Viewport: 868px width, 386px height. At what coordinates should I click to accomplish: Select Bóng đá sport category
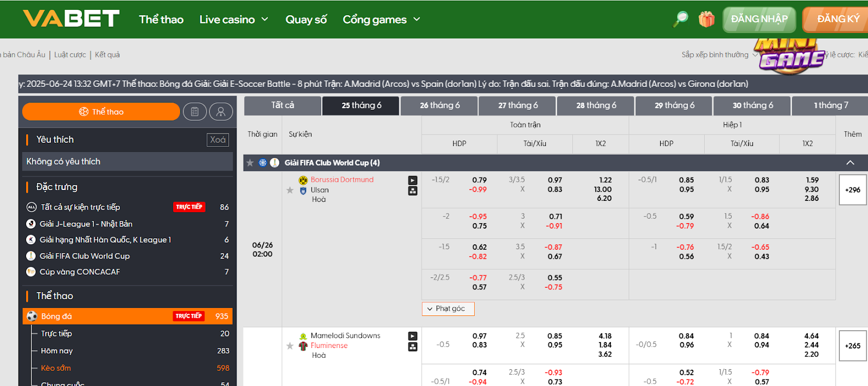[127, 316]
